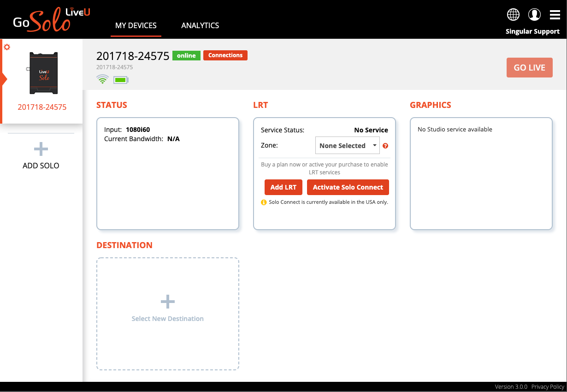
Task: Click the Add Solo label
Action: (x=41, y=166)
